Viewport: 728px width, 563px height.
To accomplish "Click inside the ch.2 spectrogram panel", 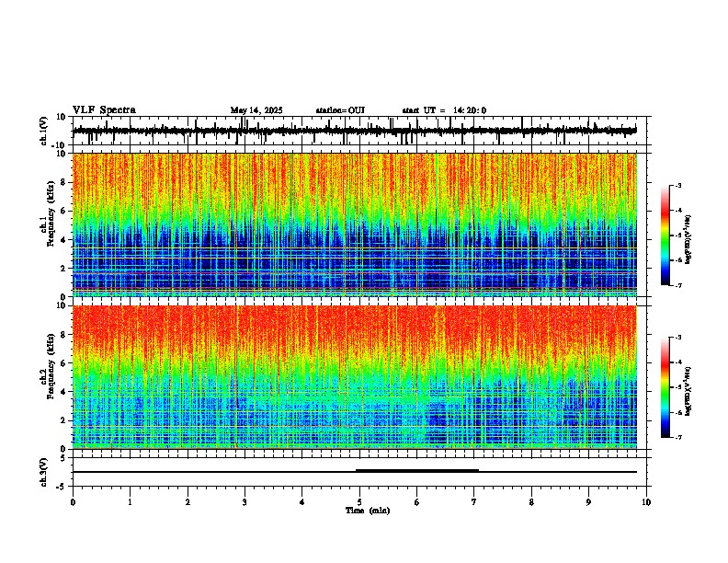I will click(355, 377).
